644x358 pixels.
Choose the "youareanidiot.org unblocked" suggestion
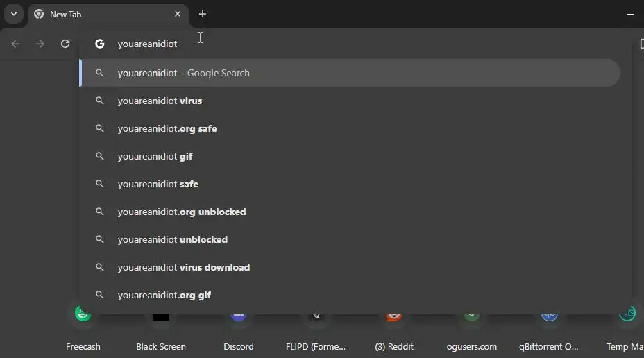[182, 212]
